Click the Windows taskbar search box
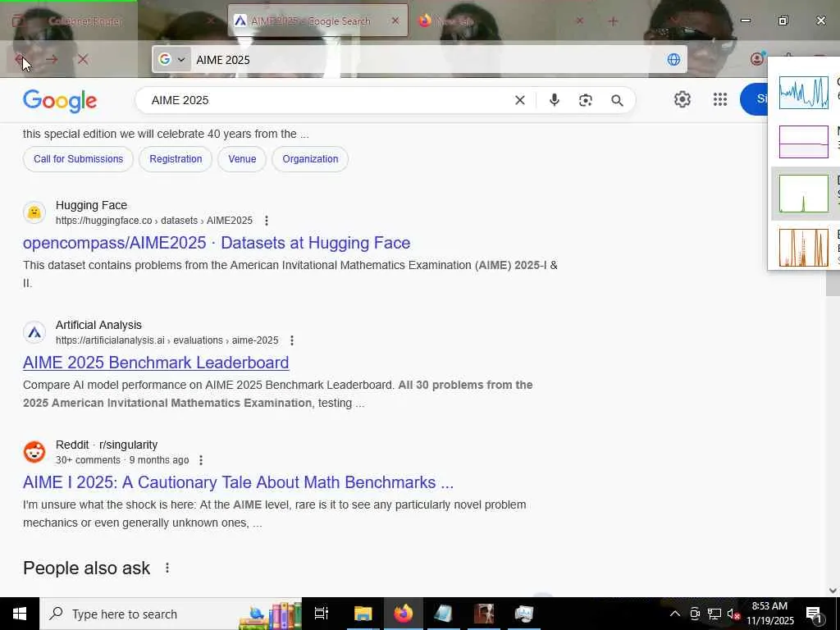Screen dimensions: 840x630 tap(171, 614)
